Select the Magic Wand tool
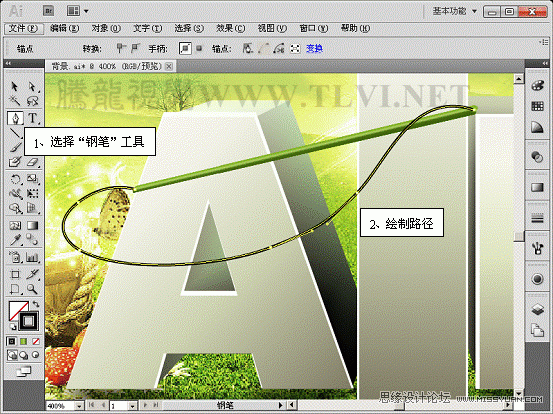 (x=14, y=101)
